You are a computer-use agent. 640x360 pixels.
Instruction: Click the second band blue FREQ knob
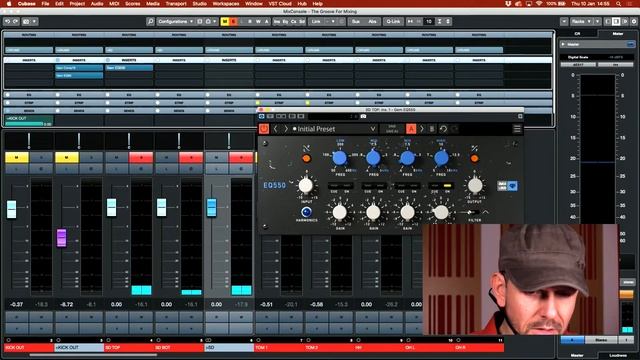click(x=373, y=158)
